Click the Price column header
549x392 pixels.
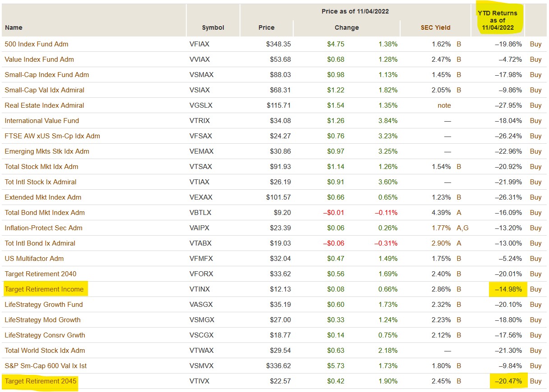[266, 27]
